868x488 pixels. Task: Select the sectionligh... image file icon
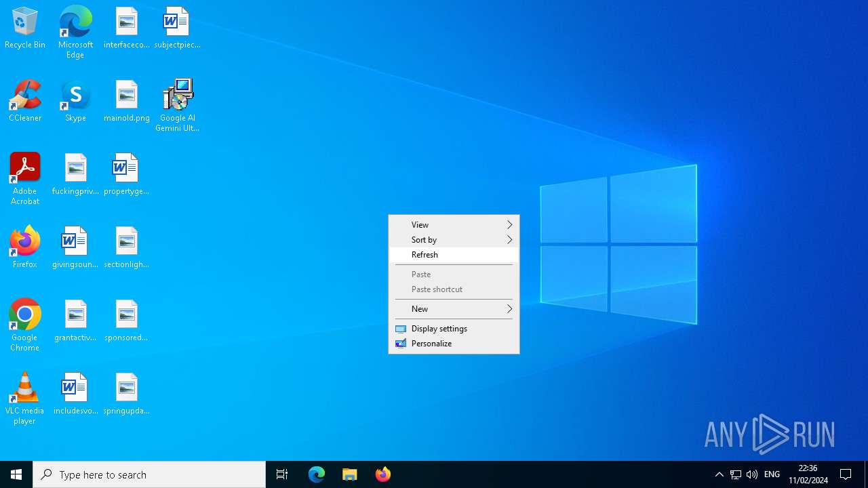click(x=126, y=248)
